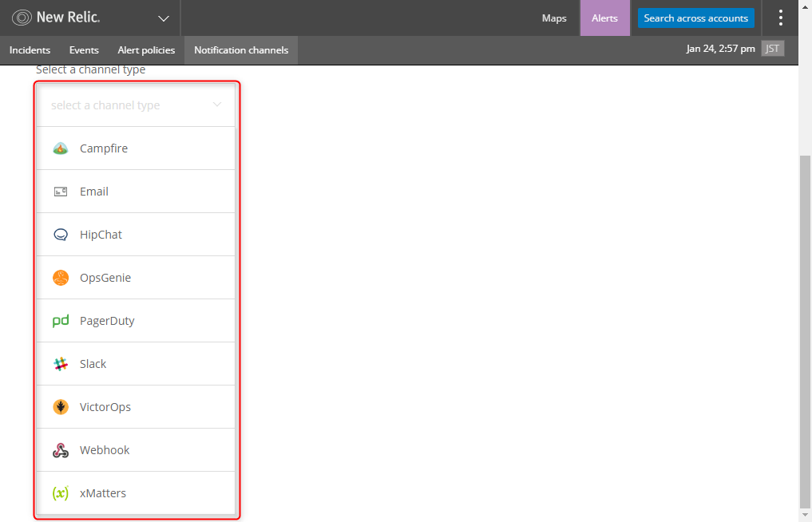812x522 pixels.
Task: Pick the VictorOps option
Action: (x=136, y=407)
